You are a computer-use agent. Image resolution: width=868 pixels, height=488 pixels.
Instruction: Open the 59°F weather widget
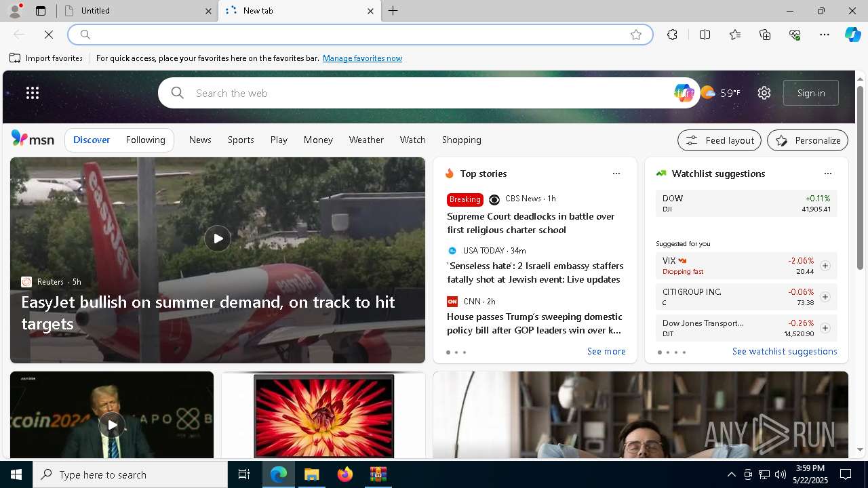click(721, 93)
